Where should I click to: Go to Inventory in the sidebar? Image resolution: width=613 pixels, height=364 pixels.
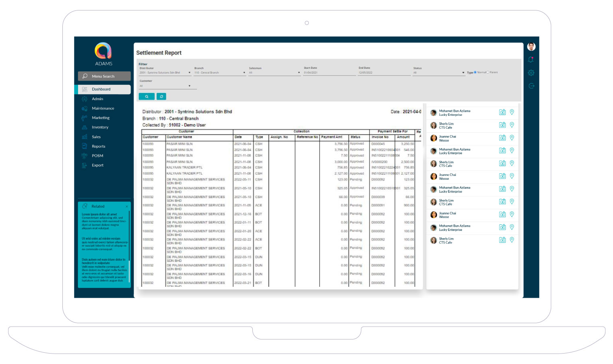click(x=100, y=128)
